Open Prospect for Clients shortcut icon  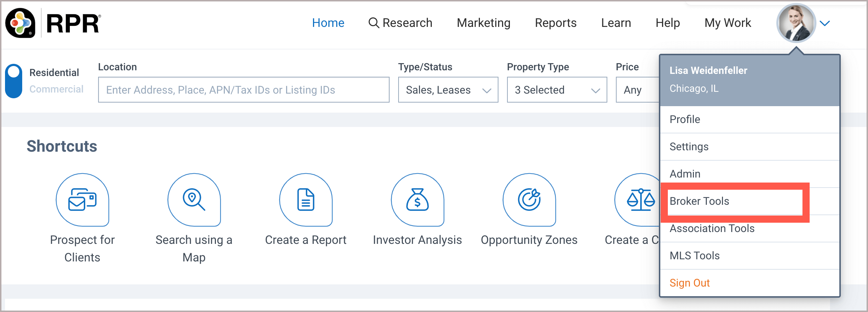pos(82,200)
